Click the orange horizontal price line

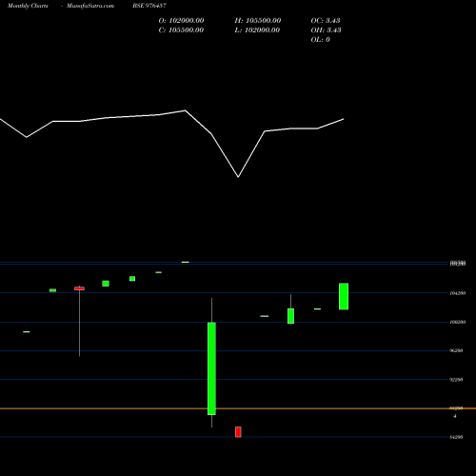(238, 408)
